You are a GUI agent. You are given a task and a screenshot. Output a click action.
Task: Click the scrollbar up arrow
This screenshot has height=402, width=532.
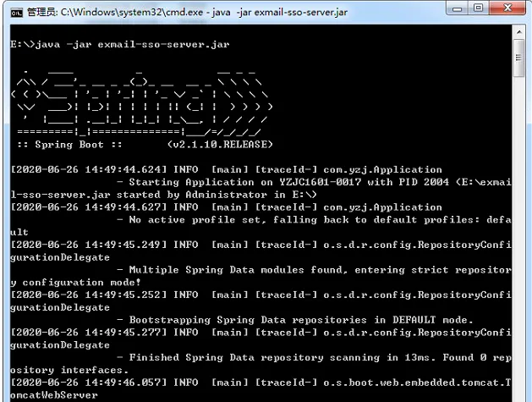click(x=519, y=32)
